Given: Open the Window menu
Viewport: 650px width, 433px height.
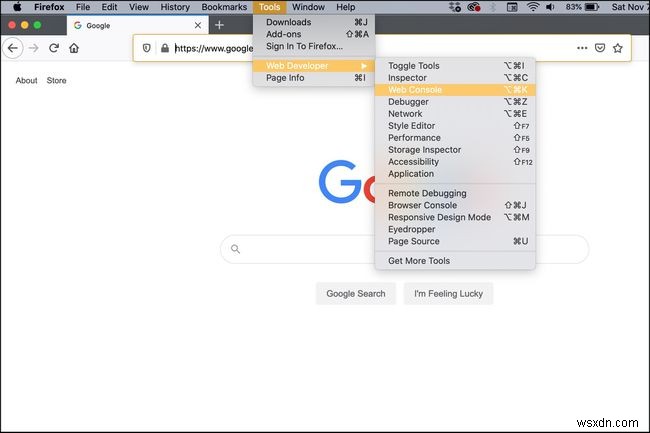Looking at the screenshot, I should (308, 7).
